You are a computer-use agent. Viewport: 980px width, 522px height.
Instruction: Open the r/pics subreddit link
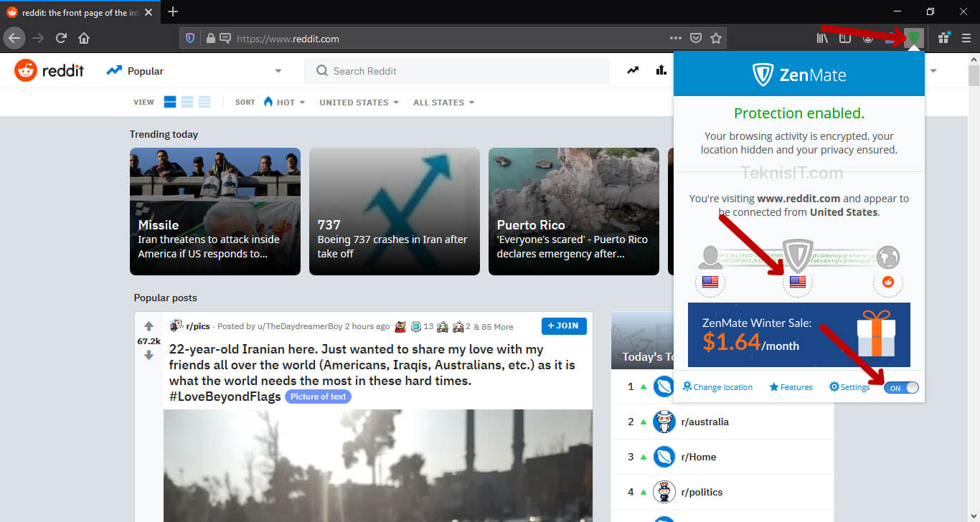(x=198, y=326)
